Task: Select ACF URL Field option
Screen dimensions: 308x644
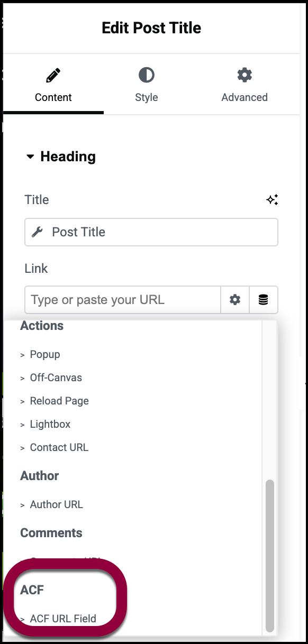Action: pyautogui.click(x=63, y=619)
